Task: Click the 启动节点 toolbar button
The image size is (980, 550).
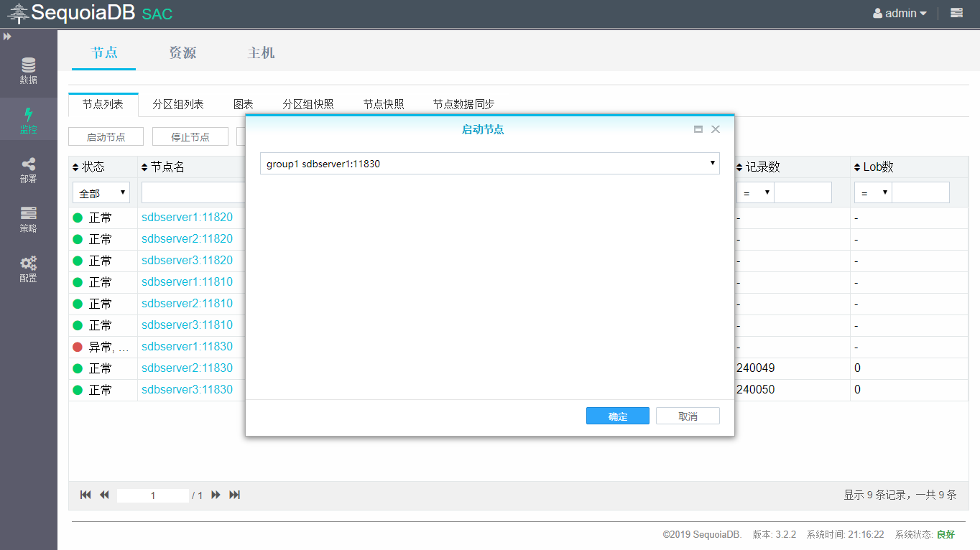Action: tap(106, 136)
